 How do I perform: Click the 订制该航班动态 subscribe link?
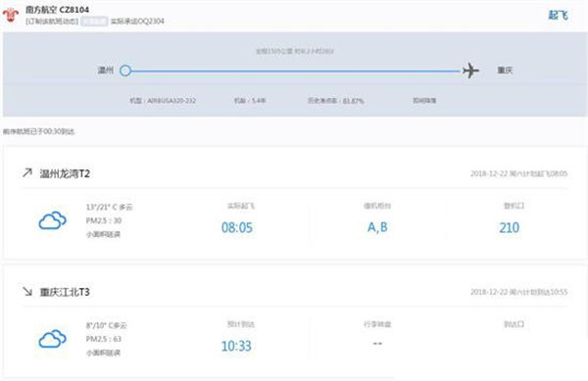tap(52, 21)
